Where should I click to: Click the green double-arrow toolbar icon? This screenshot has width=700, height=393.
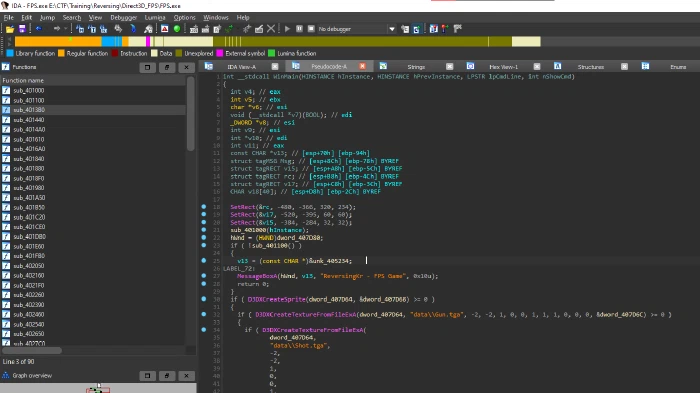pos(229,29)
